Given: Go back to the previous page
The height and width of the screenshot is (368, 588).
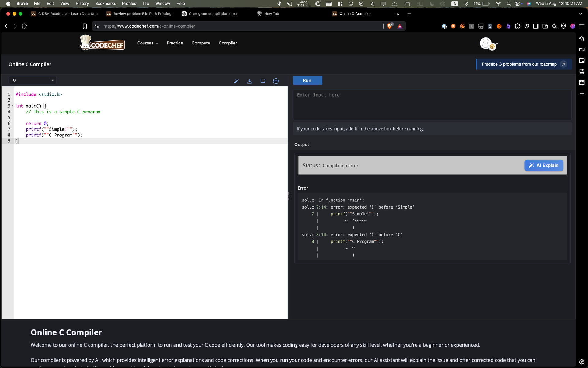Looking at the screenshot, I should click(6, 26).
